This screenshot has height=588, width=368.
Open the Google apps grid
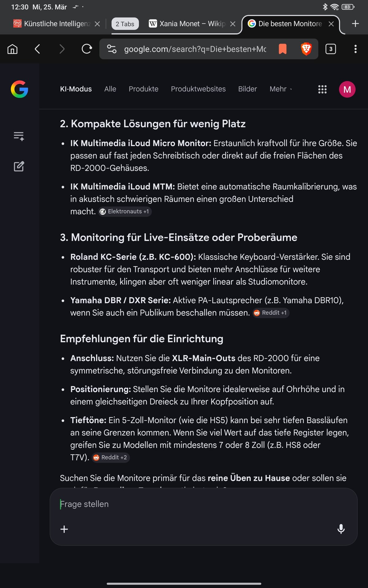[322, 89]
